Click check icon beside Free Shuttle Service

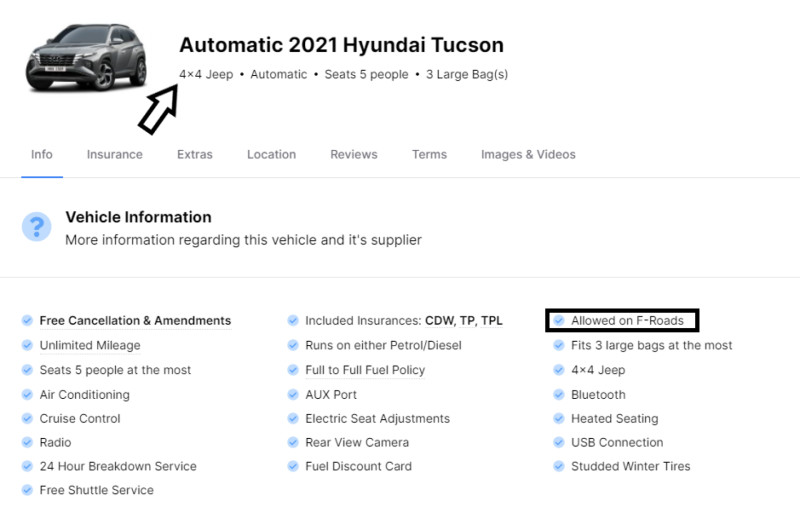[x=27, y=490]
